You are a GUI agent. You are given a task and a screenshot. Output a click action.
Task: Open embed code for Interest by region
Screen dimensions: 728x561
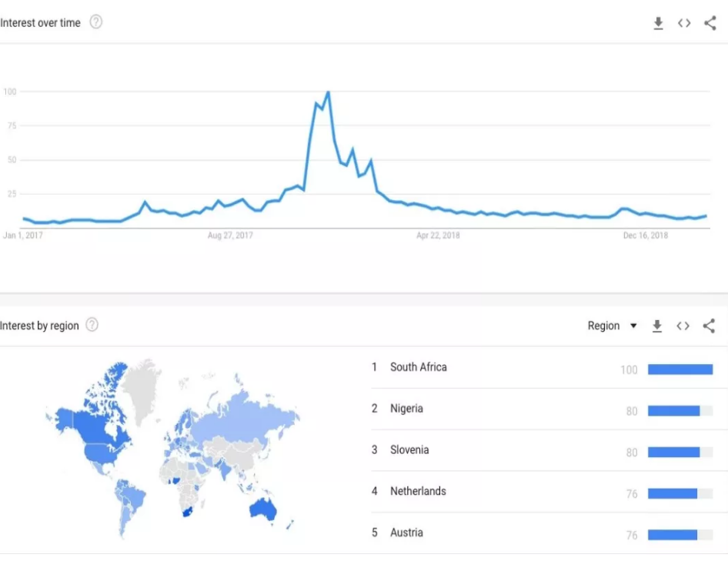tap(683, 326)
